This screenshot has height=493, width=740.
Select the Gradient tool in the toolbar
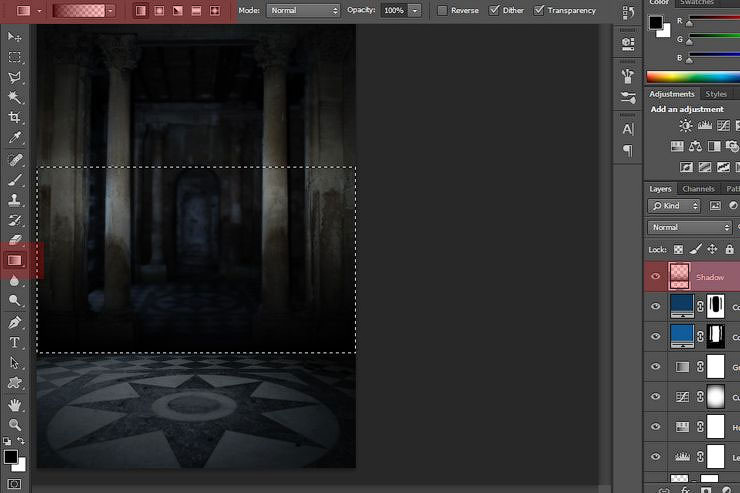[15, 260]
